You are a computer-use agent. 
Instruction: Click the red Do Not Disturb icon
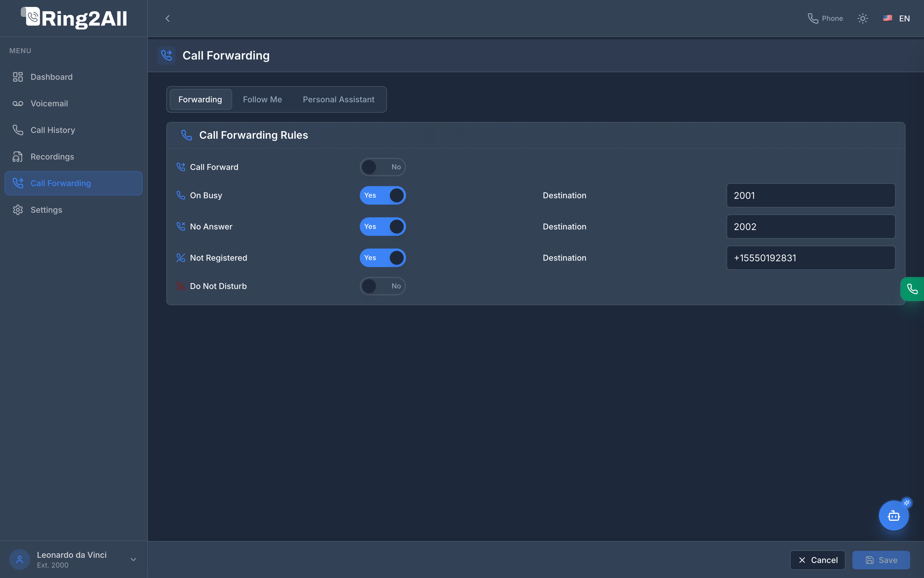pyautogui.click(x=180, y=286)
